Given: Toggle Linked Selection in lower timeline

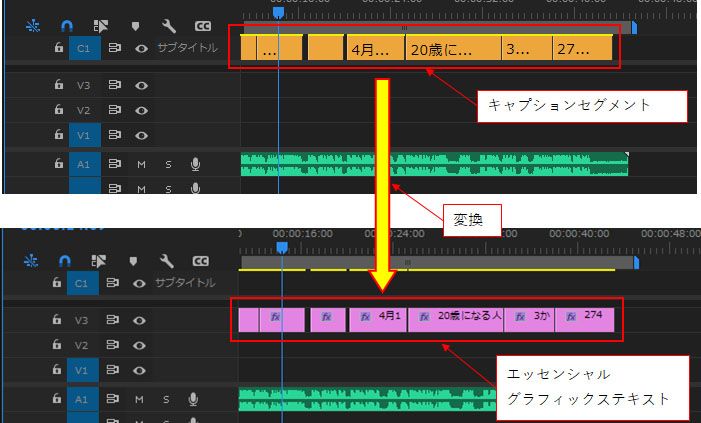Looking at the screenshot, I should pos(98,261).
